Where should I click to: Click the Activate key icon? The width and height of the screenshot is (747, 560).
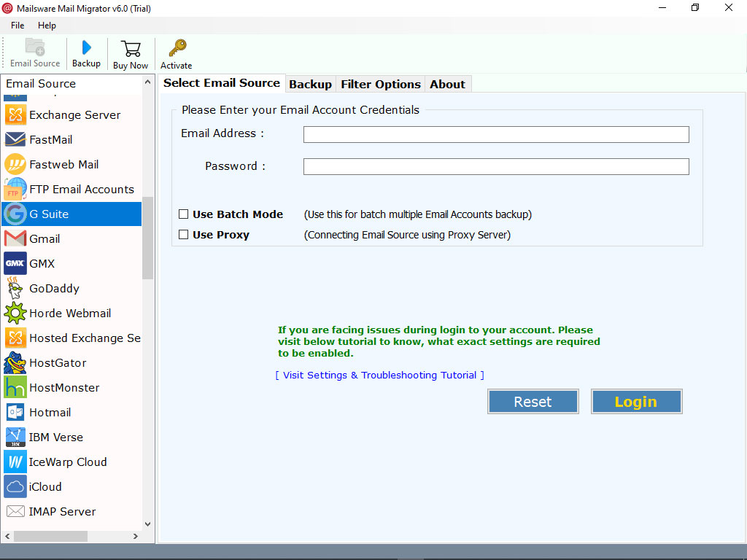[x=177, y=48]
